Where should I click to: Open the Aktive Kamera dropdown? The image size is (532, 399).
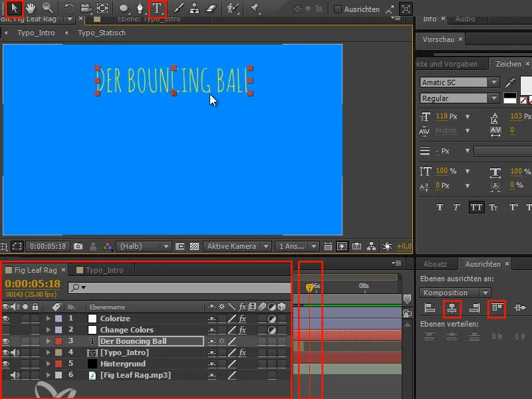pyautogui.click(x=237, y=246)
